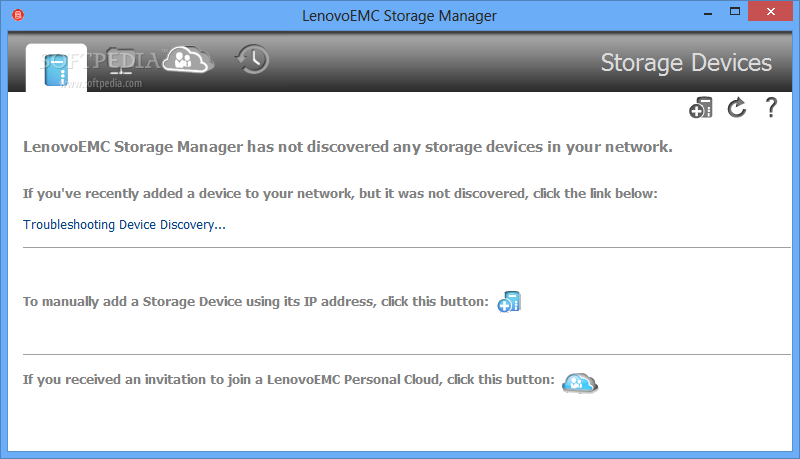Select the blue Storage Devices tab icon
800x459 pixels.
56,69
